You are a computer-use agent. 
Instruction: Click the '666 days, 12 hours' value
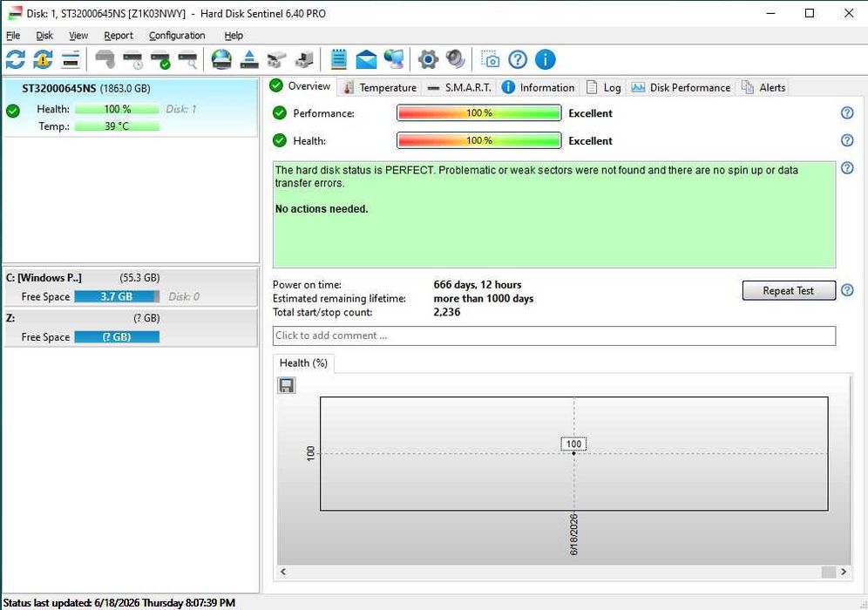[478, 284]
